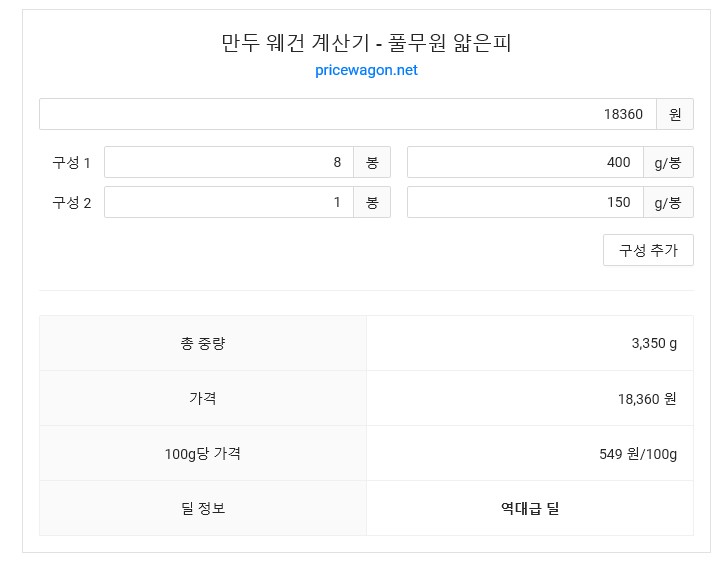Click the 구성 1 row label
Viewport: 726px width, 564px height.
(x=71, y=163)
